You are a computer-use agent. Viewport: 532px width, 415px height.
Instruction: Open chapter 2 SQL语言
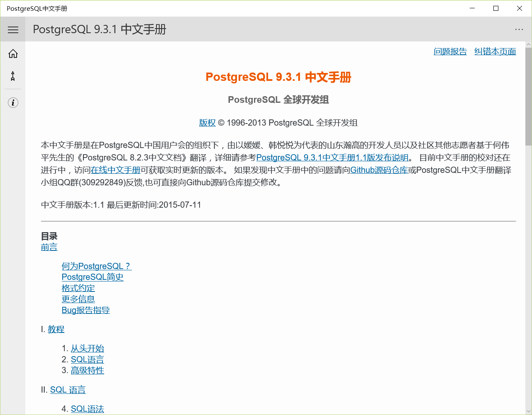(x=88, y=359)
